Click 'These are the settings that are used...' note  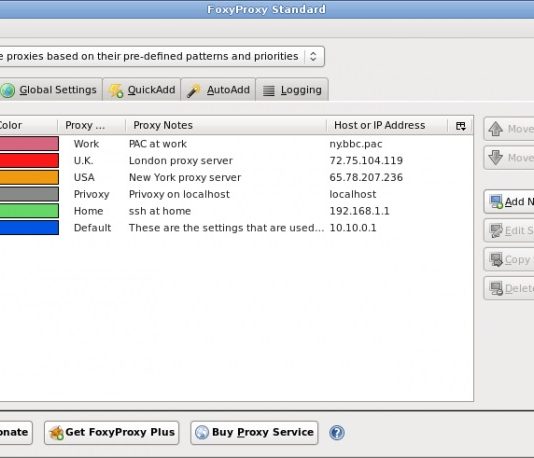point(226,227)
